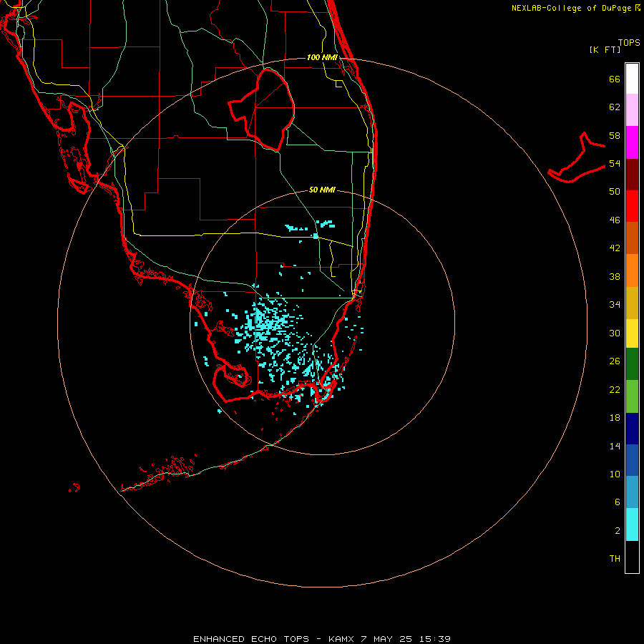Select the 100 NMI range ring label

tap(322, 57)
